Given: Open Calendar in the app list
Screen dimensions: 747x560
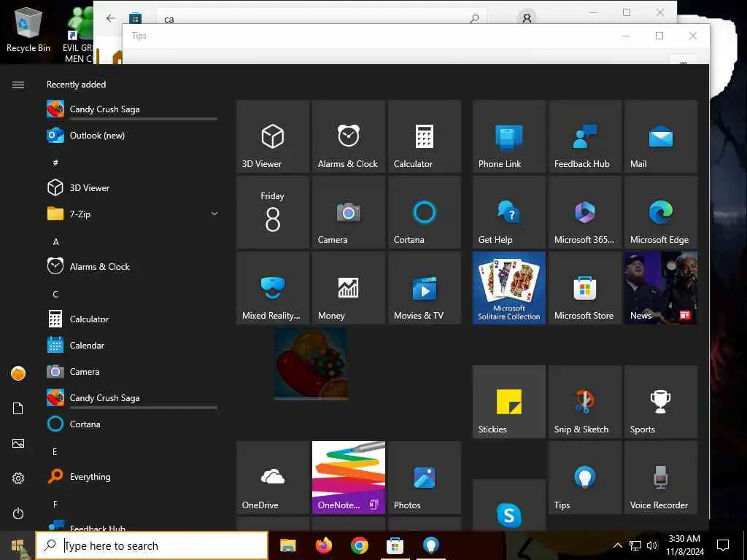Looking at the screenshot, I should pyautogui.click(x=131, y=345).
